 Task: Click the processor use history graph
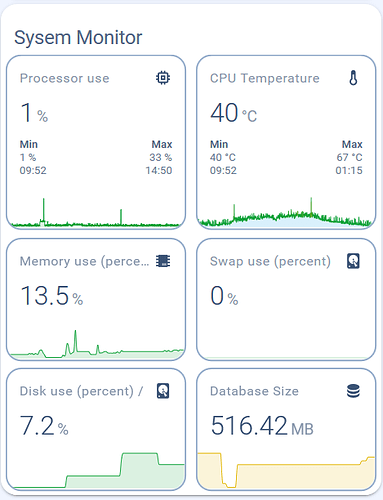point(96,212)
